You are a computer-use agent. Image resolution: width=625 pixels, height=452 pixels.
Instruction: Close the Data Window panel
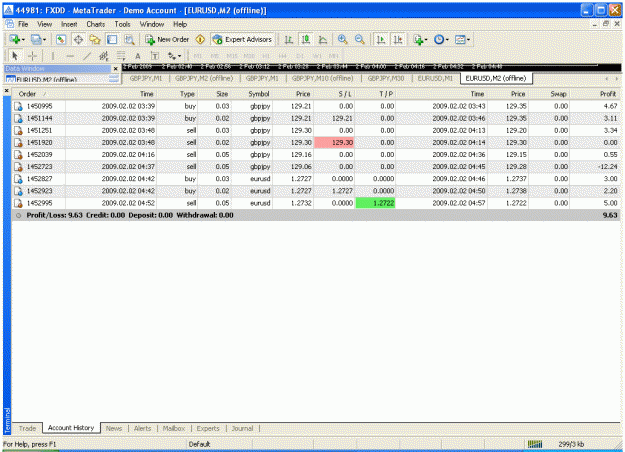click(x=116, y=69)
